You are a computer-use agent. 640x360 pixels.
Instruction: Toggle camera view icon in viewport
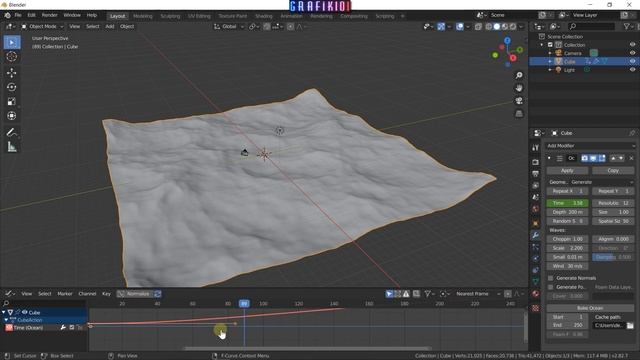tap(519, 101)
